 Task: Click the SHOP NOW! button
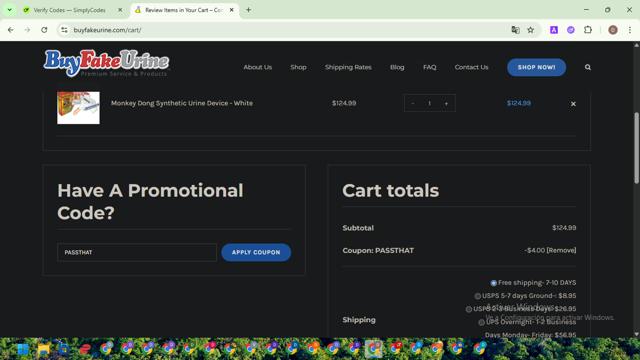coord(536,67)
